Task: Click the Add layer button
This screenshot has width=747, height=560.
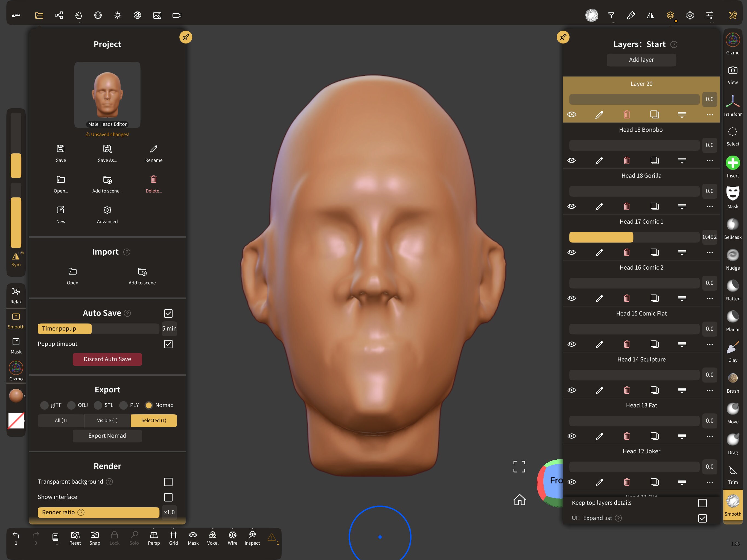Action: click(x=641, y=60)
